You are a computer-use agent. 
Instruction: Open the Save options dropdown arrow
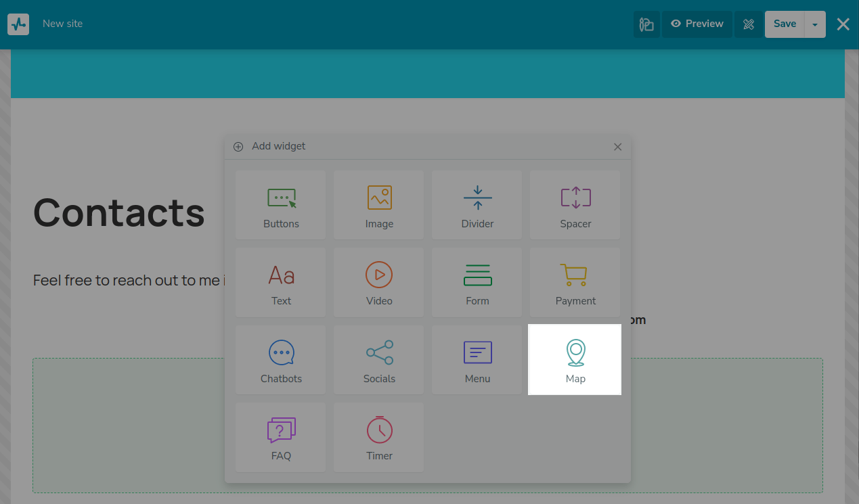tap(815, 24)
